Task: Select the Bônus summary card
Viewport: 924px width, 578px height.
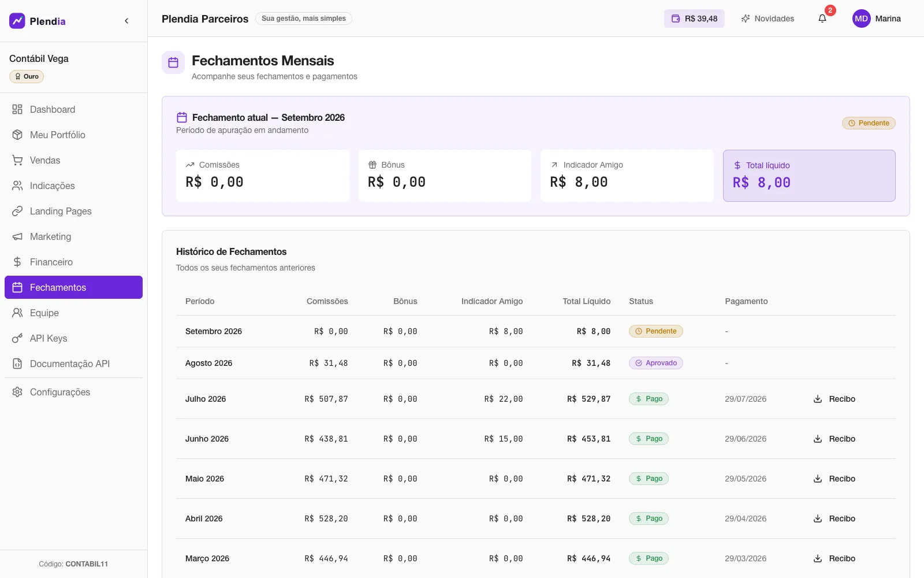Action: pos(445,176)
